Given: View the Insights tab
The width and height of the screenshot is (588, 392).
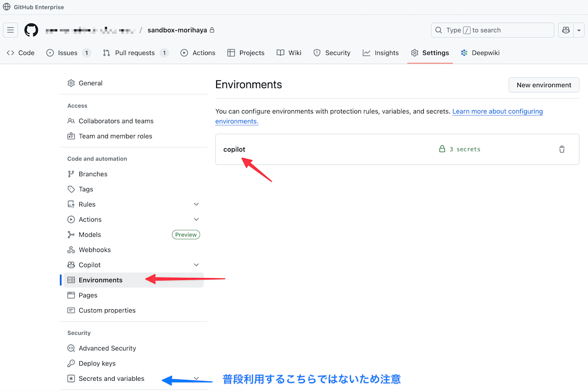Looking at the screenshot, I should click(x=381, y=53).
